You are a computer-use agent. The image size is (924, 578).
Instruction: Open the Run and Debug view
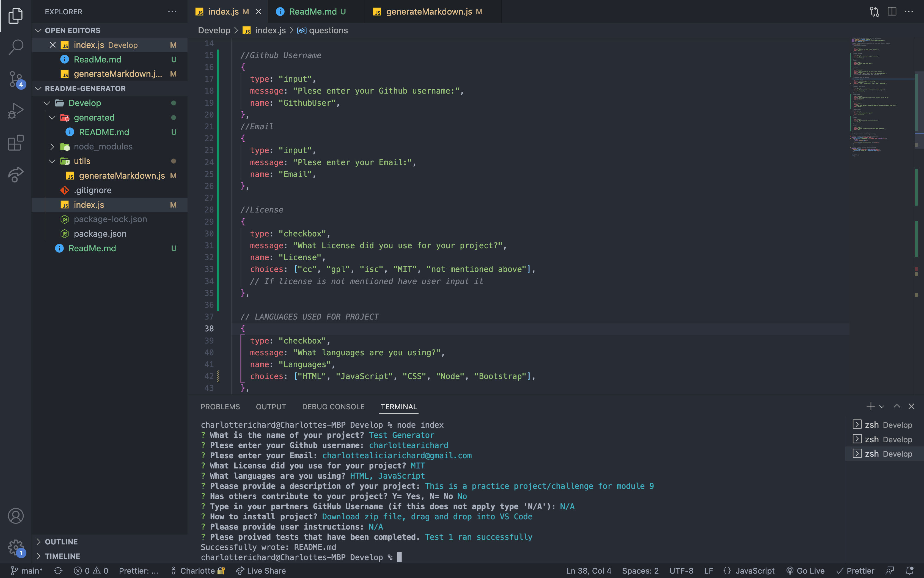coord(16,111)
